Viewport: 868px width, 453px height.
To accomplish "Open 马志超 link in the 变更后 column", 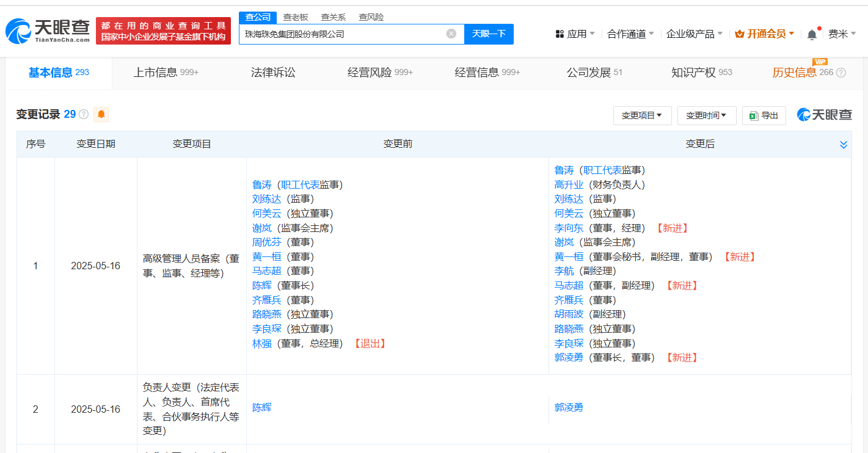I will [569, 285].
